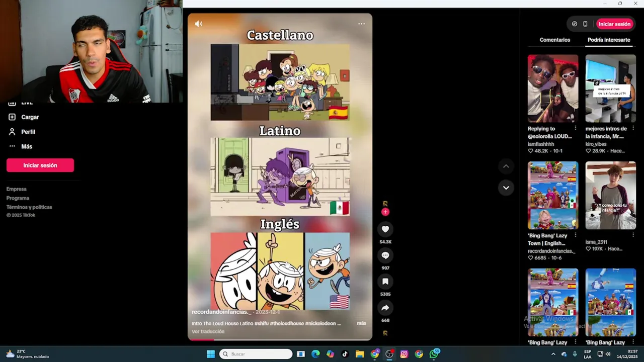644x362 pixels.
Task: Open OBS Studio from the taskbar
Action: 389,354
